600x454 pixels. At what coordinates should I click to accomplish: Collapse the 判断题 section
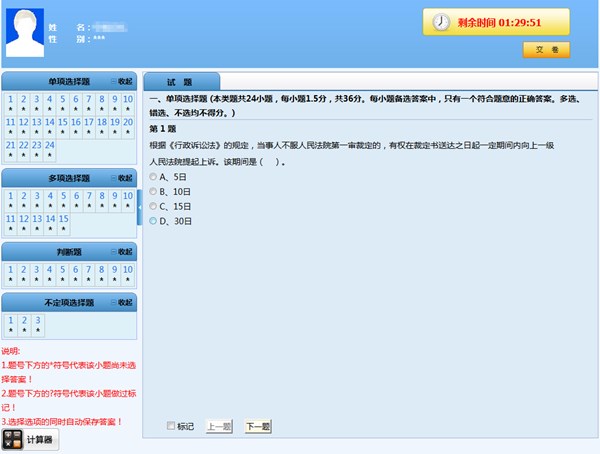click(121, 251)
